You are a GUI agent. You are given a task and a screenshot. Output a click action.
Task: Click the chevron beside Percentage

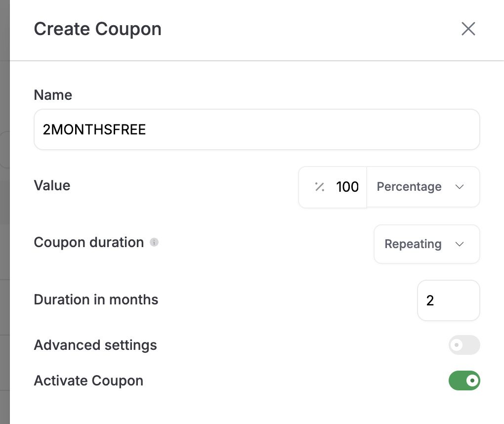460,187
